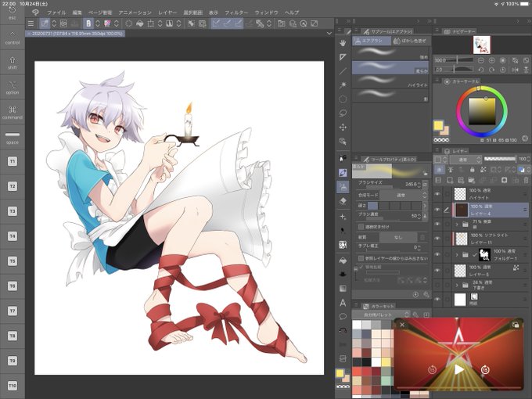Open the ファイル menu
532x399 pixels.
pyautogui.click(x=56, y=13)
